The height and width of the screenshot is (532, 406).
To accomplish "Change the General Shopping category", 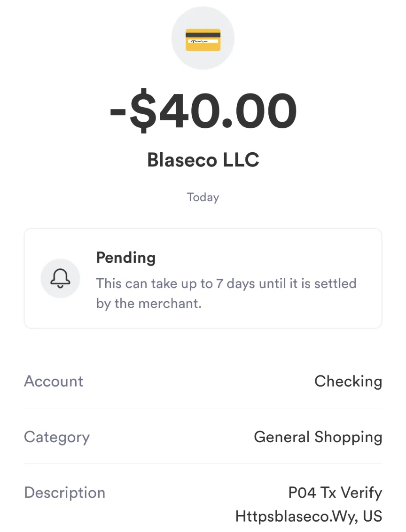I will 318,438.
